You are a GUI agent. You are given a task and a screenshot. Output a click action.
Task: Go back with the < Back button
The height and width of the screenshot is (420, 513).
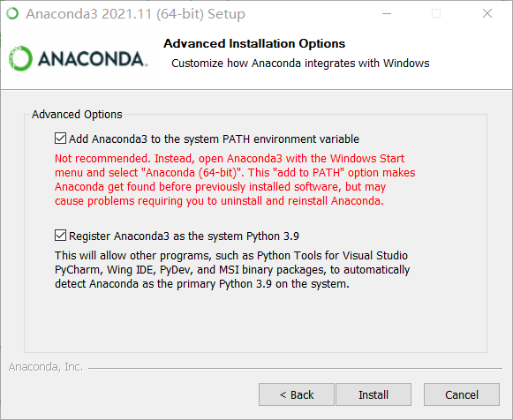click(x=297, y=394)
